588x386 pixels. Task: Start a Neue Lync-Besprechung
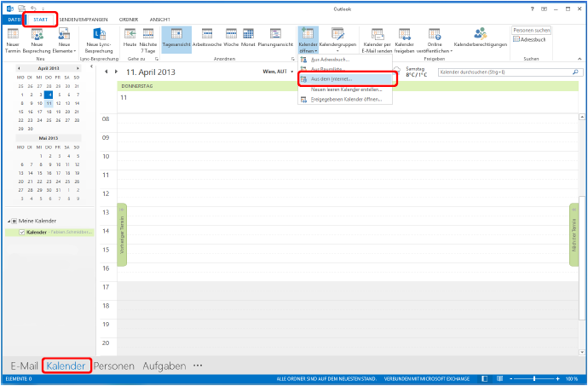[x=99, y=41]
